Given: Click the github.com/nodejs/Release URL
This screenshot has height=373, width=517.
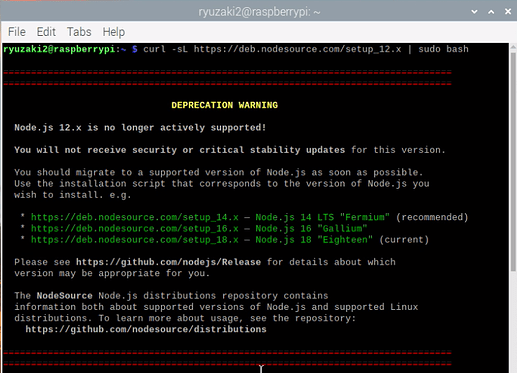Looking at the screenshot, I should (x=168, y=262).
